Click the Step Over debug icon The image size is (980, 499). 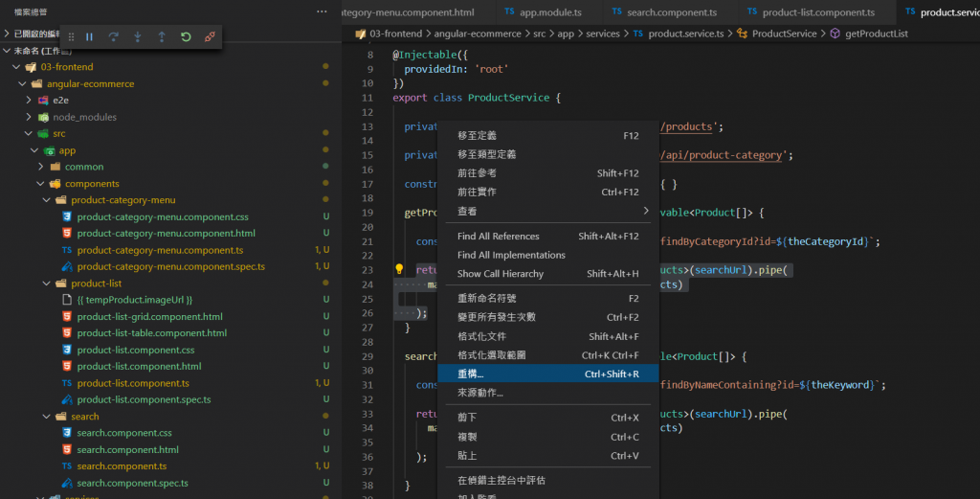(x=114, y=37)
